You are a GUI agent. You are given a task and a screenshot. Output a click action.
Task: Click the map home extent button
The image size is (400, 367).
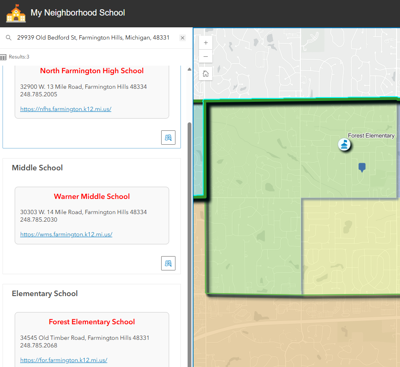click(206, 74)
